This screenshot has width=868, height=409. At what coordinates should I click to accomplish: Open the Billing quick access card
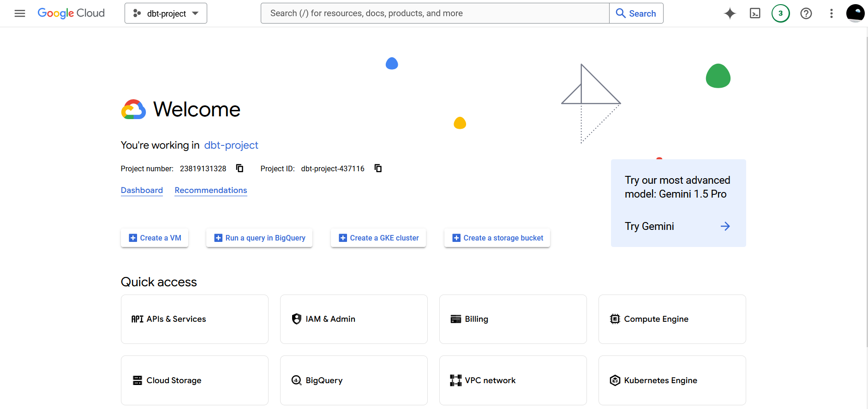(x=513, y=319)
